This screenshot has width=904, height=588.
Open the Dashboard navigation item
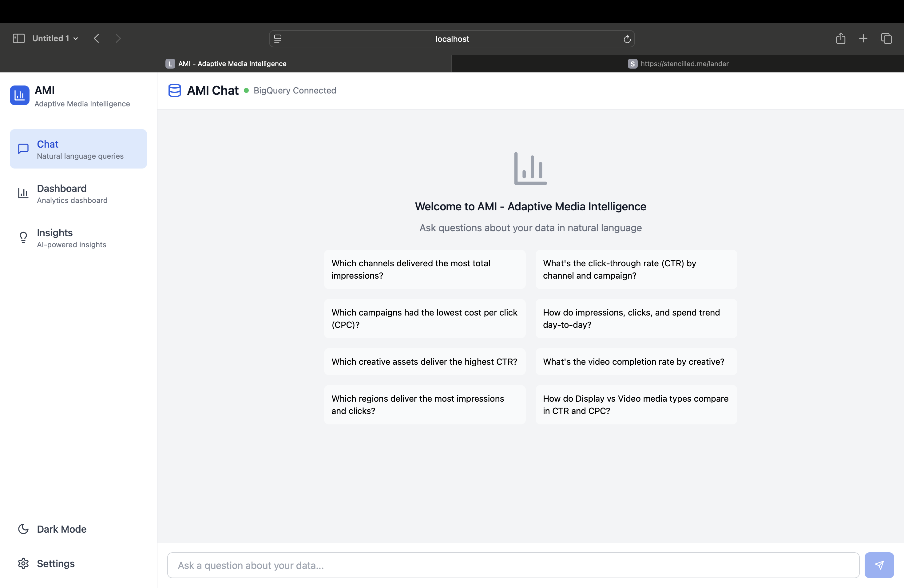[x=78, y=193]
